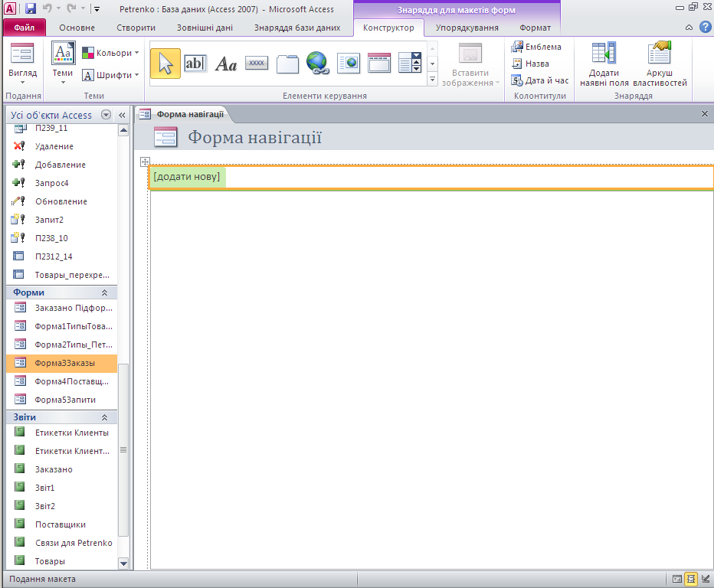Collapse the Звіти group in navigation pane
This screenshot has width=714, height=588.
point(104,417)
